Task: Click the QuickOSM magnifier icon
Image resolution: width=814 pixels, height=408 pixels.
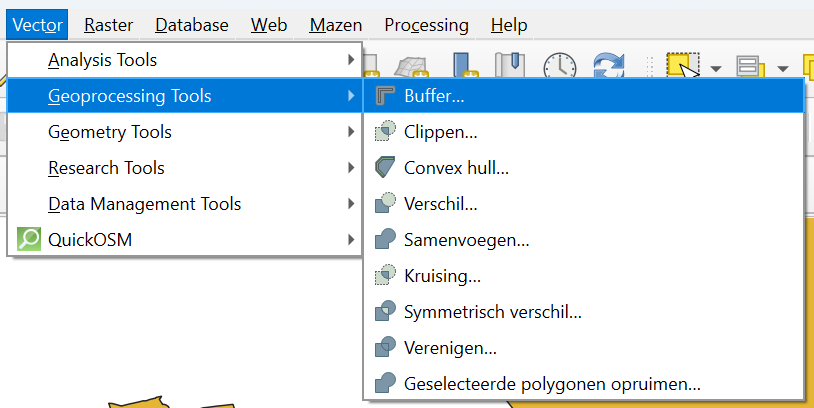Action: click(x=30, y=240)
